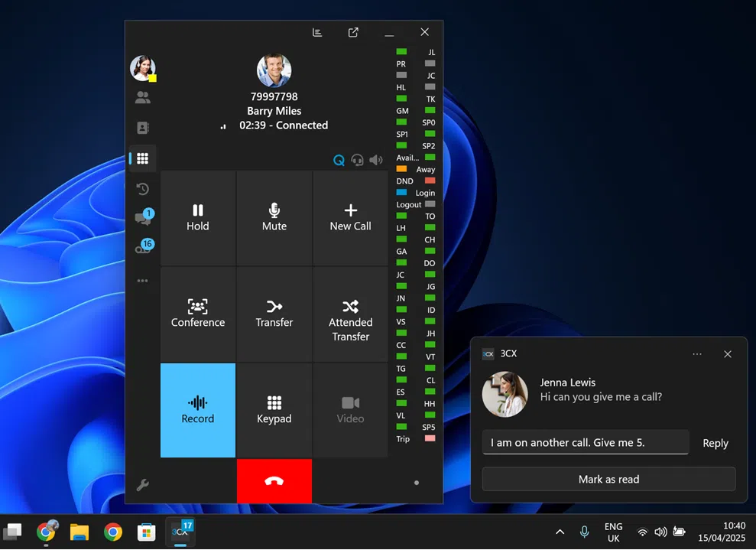Click the 3CX icon in the taskbar
This screenshot has width=756, height=550.
(180, 532)
